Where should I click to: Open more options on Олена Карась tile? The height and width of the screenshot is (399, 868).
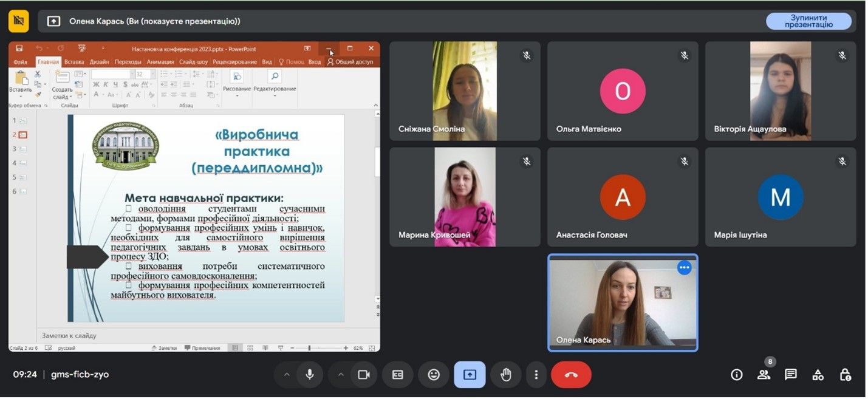click(x=684, y=268)
